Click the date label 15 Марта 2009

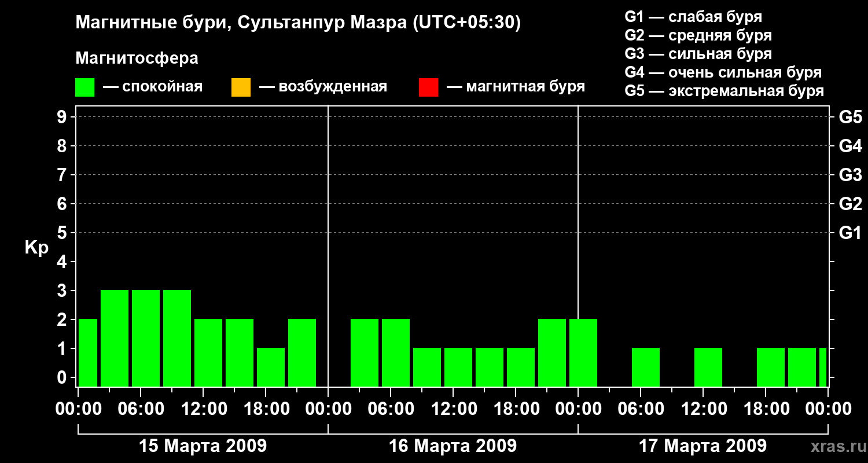coord(203,446)
